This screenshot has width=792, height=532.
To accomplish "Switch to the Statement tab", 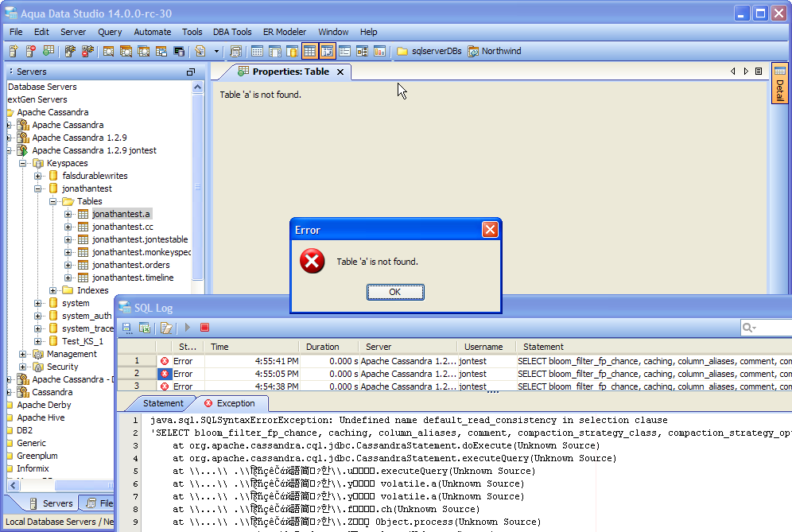I will click(163, 403).
